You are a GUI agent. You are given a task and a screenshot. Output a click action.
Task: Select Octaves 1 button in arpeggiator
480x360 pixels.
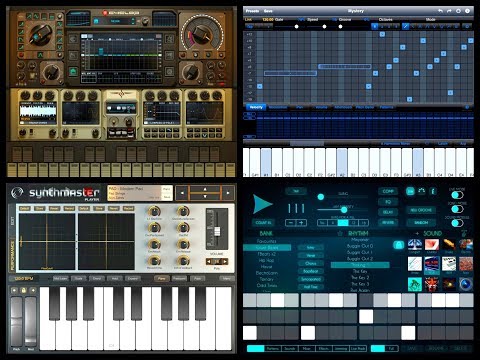(x=375, y=26)
